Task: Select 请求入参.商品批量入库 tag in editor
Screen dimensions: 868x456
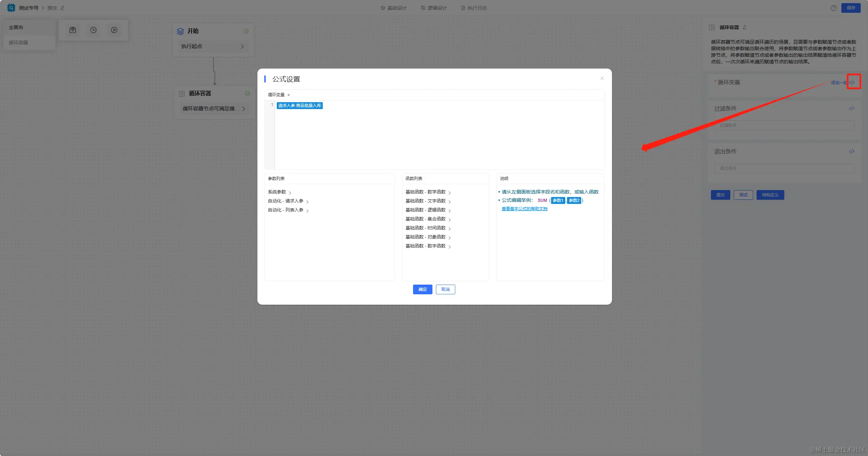Action: point(300,106)
